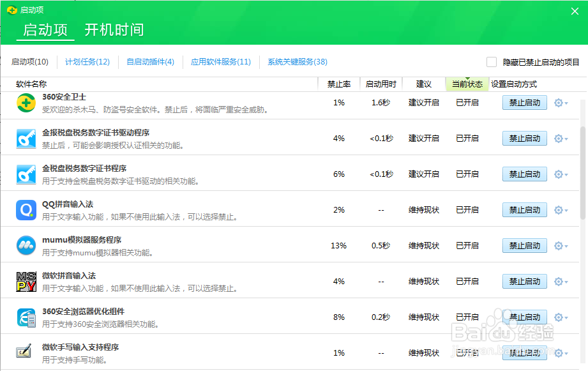Click the 微软手写输入支持程序 name text

tap(80, 347)
